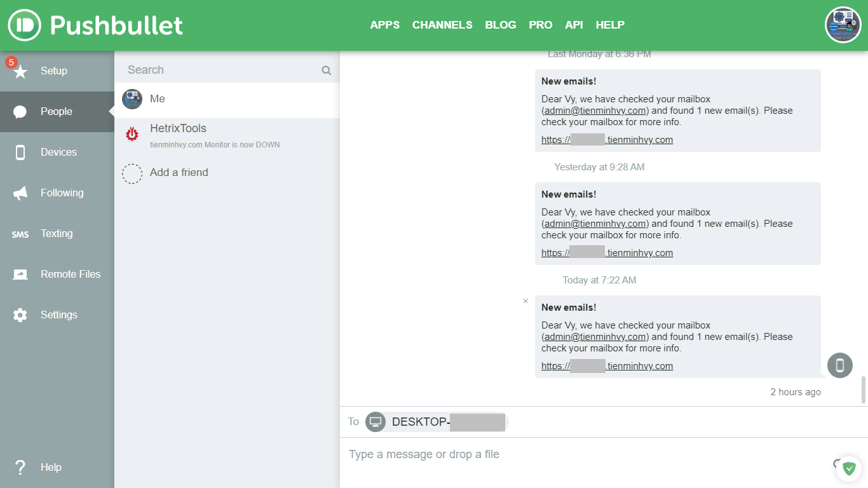The image size is (868, 488).
Task: Click the Following megaphone icon
Action: 20,193
